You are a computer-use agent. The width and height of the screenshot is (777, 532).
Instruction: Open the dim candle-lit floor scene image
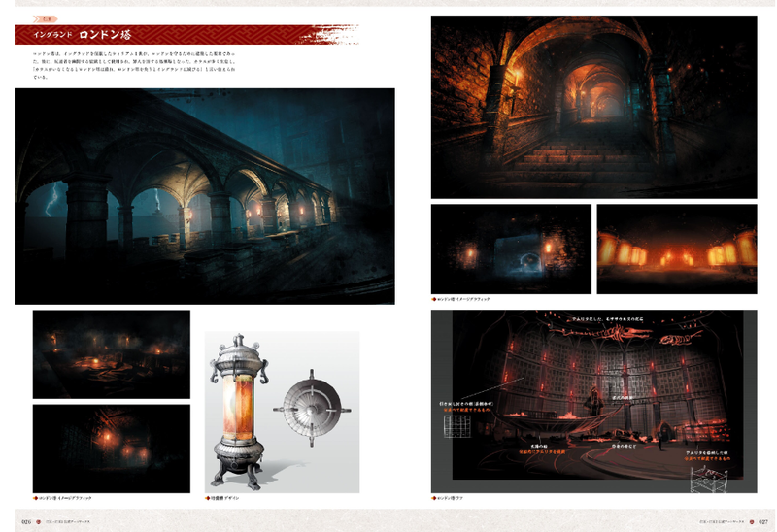click(112, 354)
